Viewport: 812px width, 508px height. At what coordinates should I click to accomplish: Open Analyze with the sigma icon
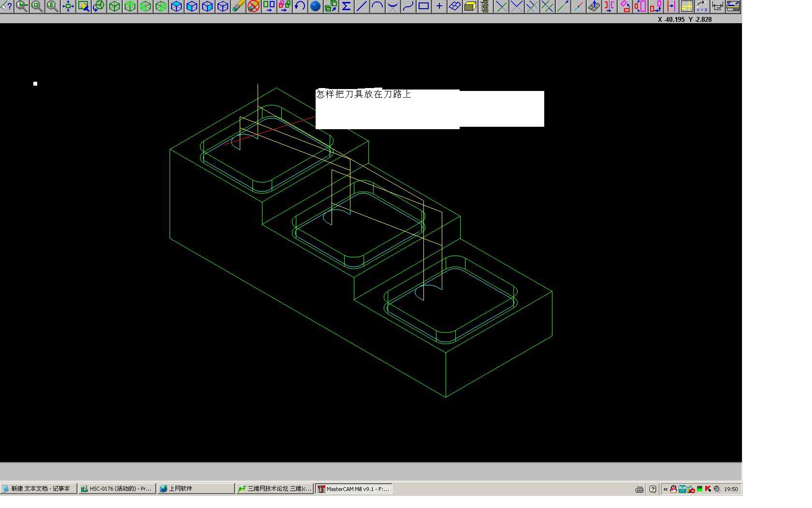347,6
